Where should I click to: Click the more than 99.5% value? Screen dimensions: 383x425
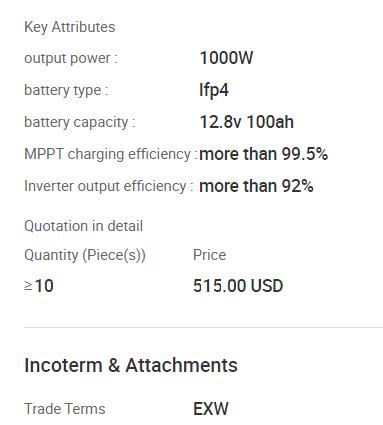pyautogui.click(x=264, y=154)
